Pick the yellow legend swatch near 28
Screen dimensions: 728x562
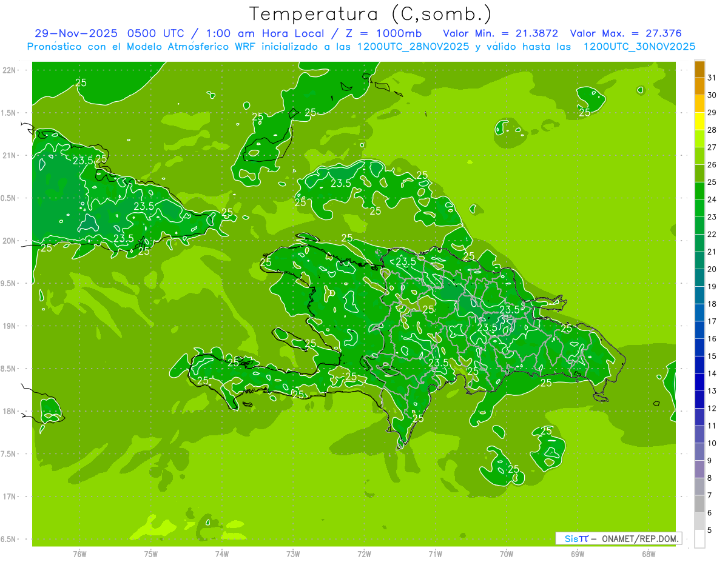pyautogui.click(x=699, y=122)
